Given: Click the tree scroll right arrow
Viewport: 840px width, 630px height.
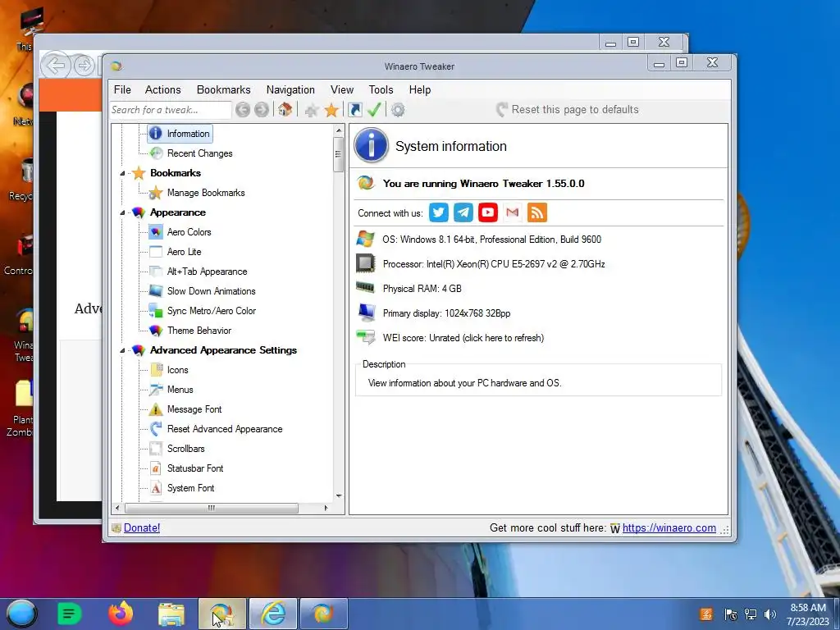Looking at the screenshot, I should [x=326, y=508].
